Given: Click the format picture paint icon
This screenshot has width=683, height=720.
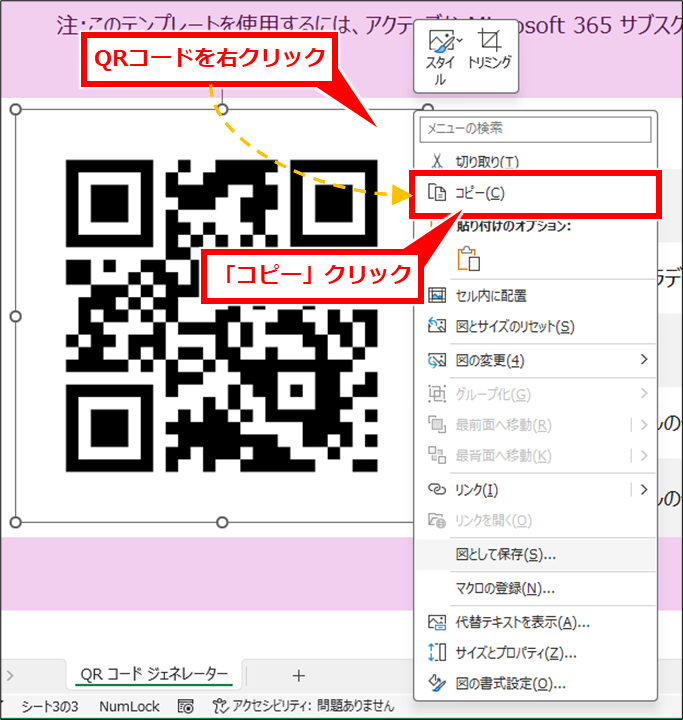Looking at the screenshot, I should click(437, 683).
